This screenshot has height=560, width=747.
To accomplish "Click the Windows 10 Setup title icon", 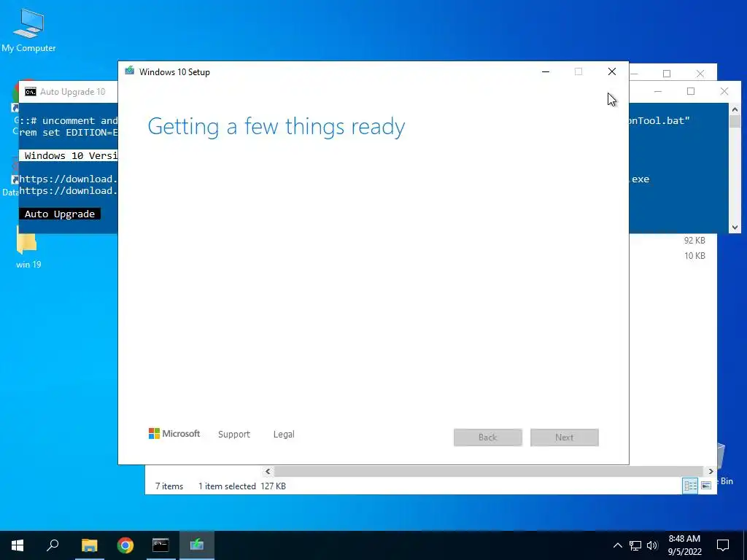I will [x=130, y=71].
